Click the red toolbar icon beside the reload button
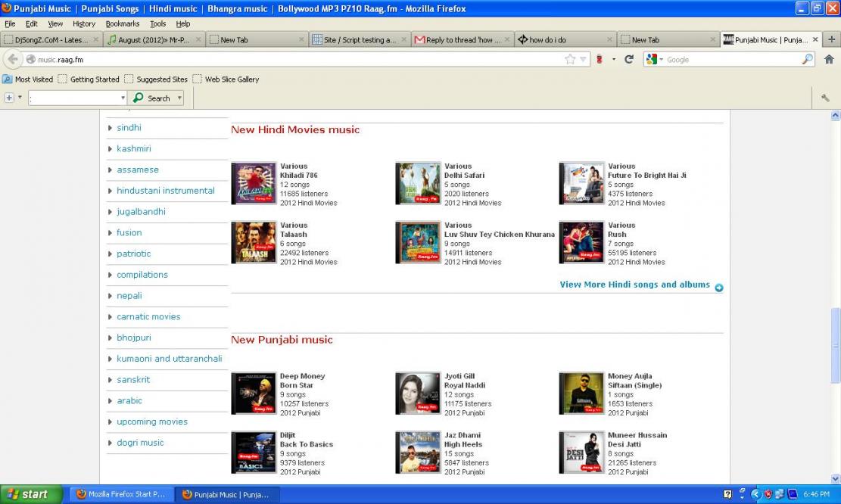The image size is (841, 504). [600, 60]
